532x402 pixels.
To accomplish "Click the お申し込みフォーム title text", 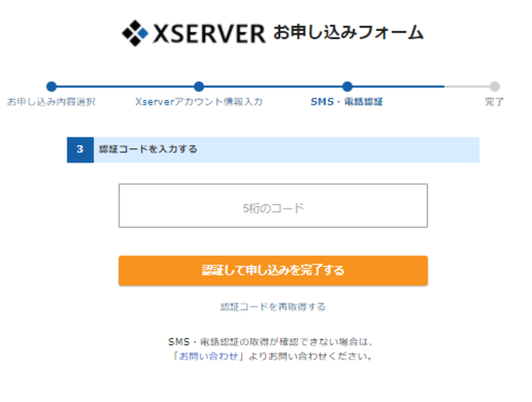I will (348, 33).
